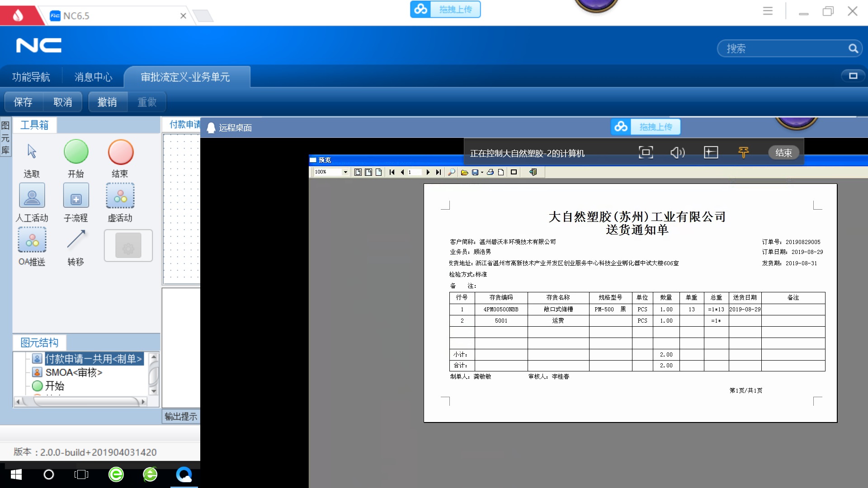The height and width of the screenshot is (488, 868).
Task: Click 保存 save button
Action: tap(23, 102)
